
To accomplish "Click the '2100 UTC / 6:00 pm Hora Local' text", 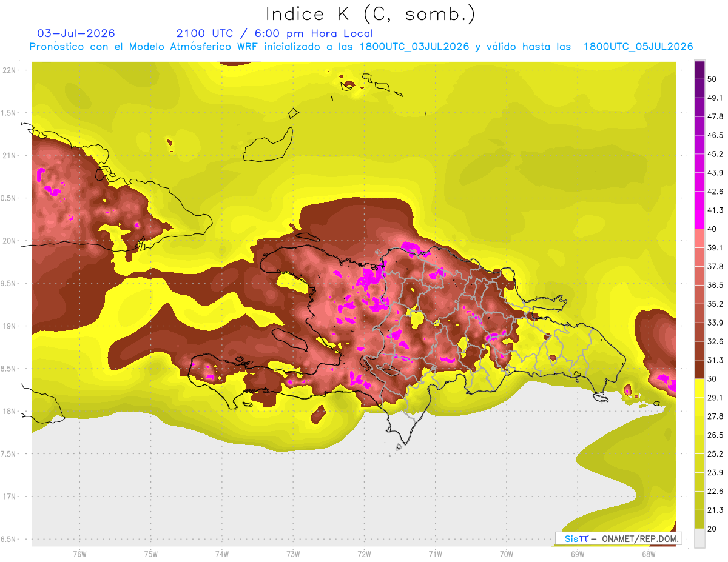I will [x=275, y=33].
